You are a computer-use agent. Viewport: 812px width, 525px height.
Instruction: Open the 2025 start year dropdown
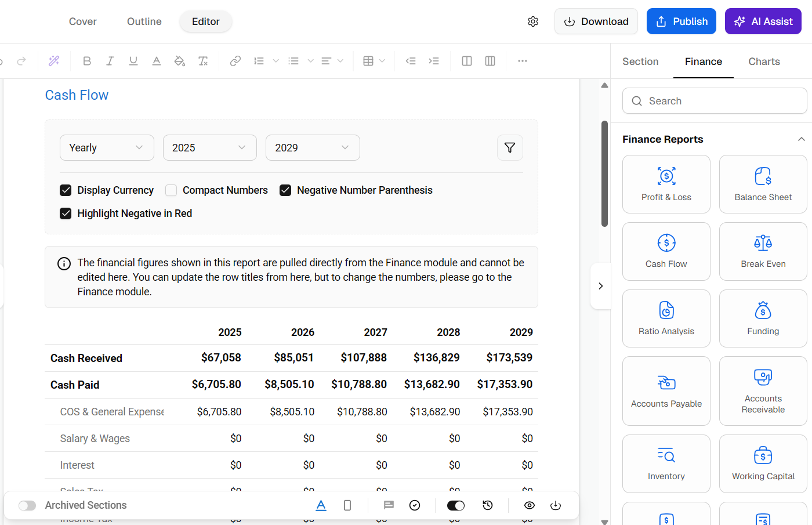pyautogui.click(x=210, y=148)
